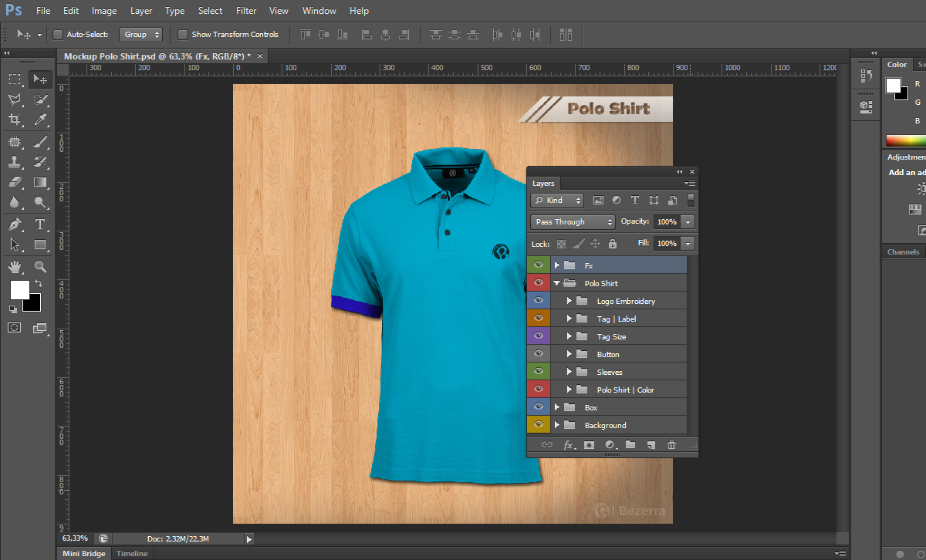Screen dimensions: 926x560
Task: Collapse the Polo Shirt group
Action: point(556,283)
